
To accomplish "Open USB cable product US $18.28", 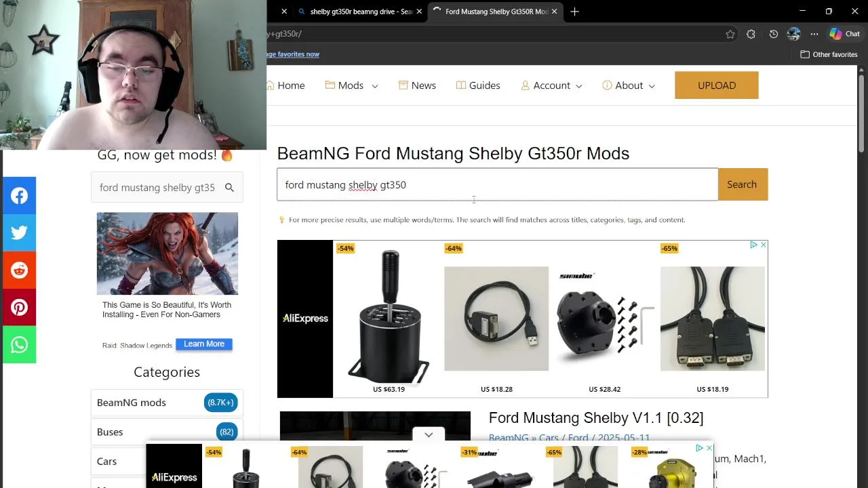I will tap(496, 319).
